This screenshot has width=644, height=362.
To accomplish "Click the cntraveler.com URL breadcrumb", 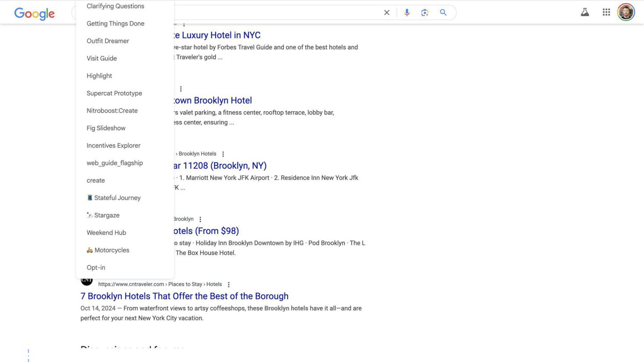I will [160, 284].
